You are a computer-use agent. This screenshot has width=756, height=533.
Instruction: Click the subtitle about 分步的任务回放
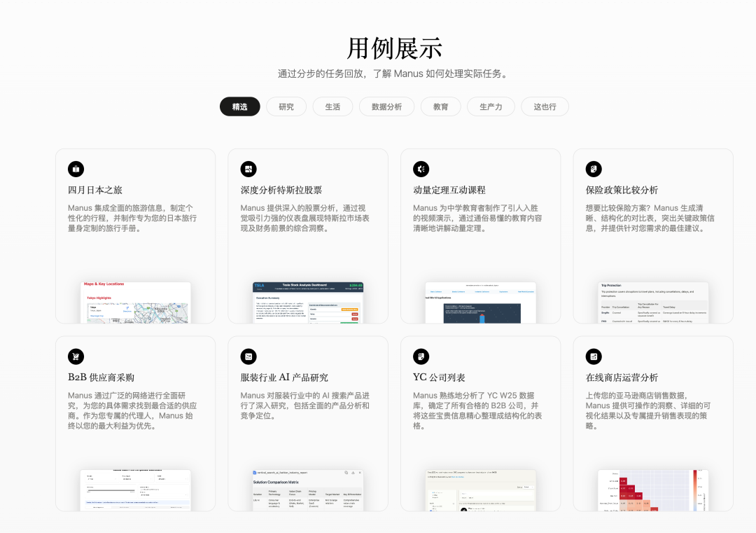point(394,74)
